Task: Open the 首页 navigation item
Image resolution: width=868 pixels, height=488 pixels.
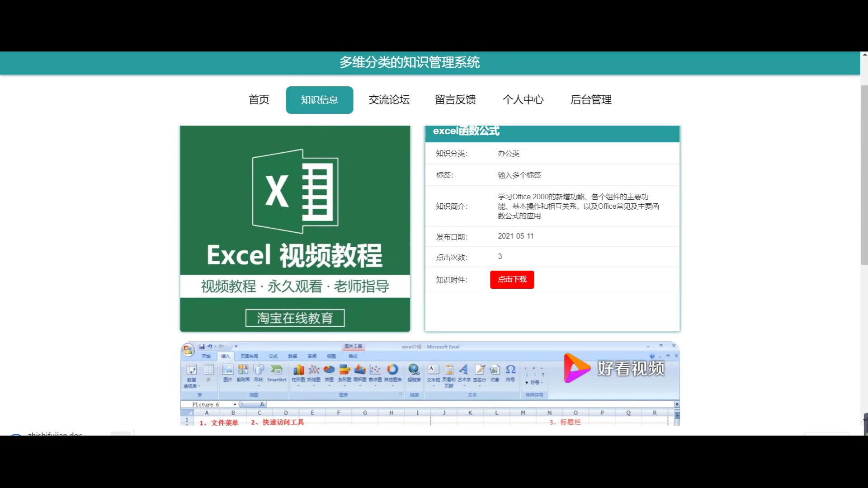Action: (x=259, y=99)
